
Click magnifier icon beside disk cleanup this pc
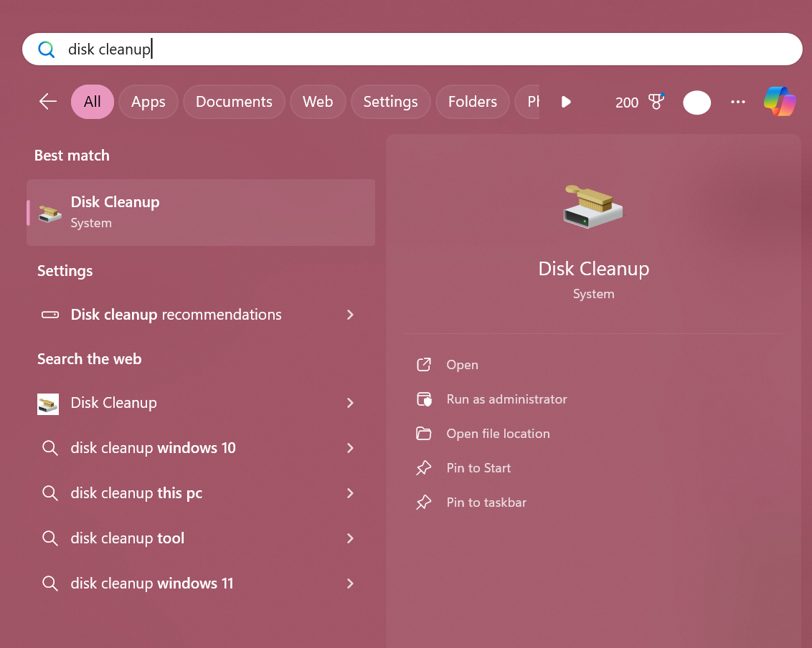[x=49, y=492]
